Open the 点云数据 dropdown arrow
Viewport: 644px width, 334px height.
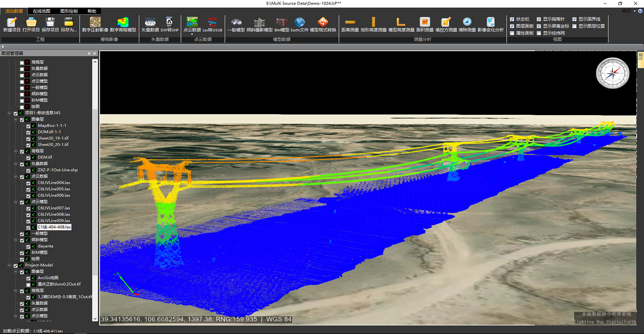(192, 34)
